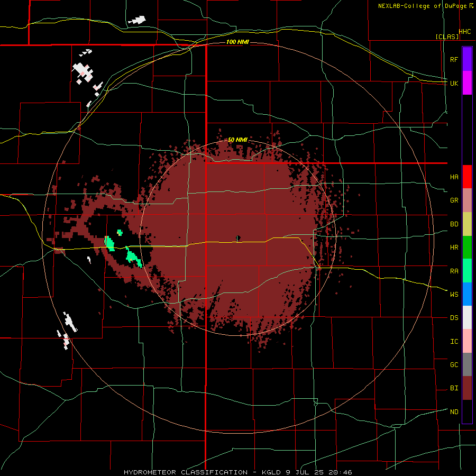Click the BD legend label
The width and height of the screenshot is (476, 476).
[x=454, y=224]
